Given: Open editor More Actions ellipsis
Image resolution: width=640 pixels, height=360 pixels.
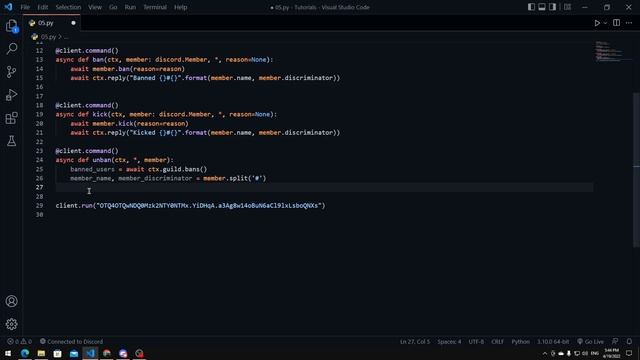Looking at the screenshot, I should 629,23.
